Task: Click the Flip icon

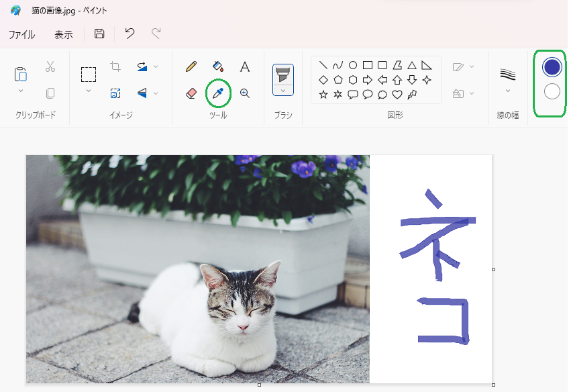Action: 142,93
